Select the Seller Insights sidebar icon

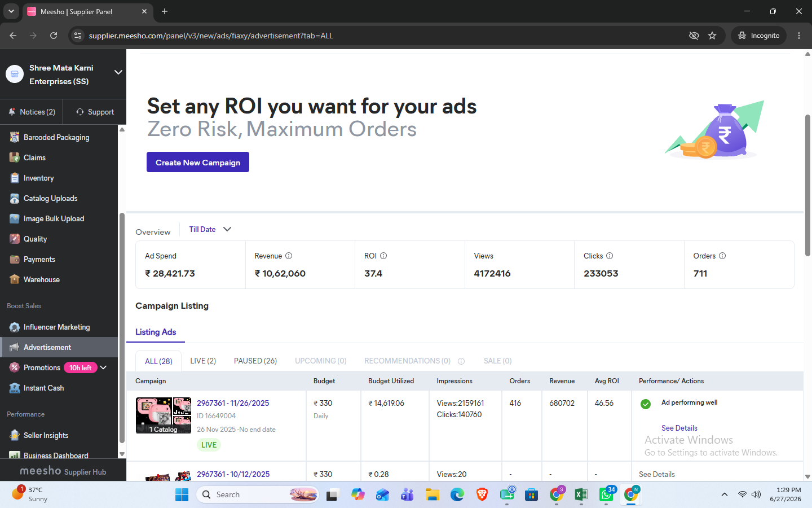pos(15,435)
